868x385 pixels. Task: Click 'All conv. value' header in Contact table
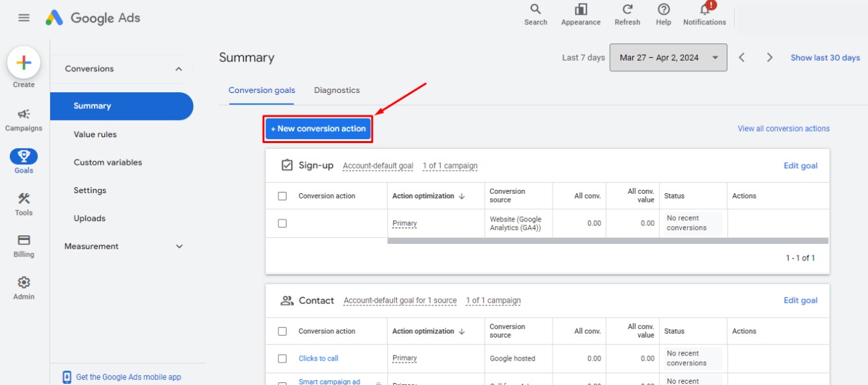pos(640,331)
